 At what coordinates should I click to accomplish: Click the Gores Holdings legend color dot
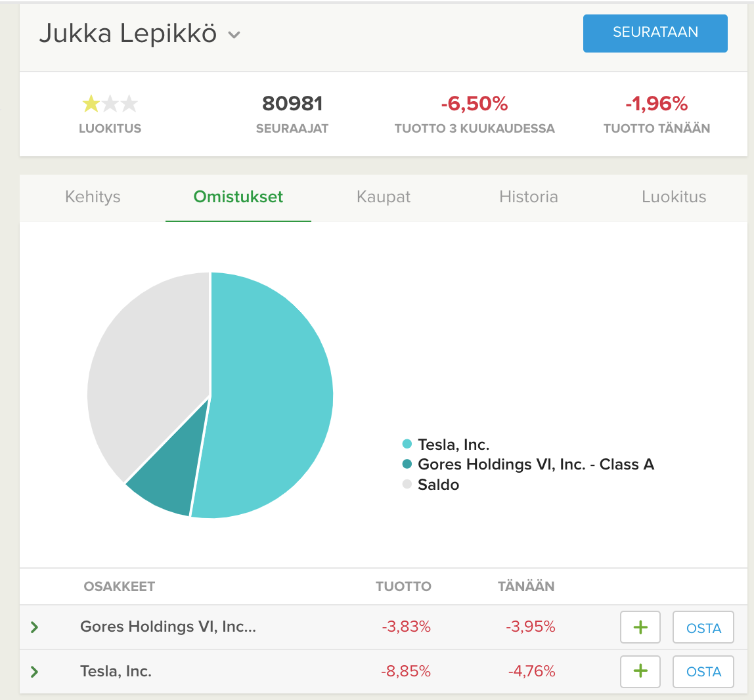[x=407, y=464]
